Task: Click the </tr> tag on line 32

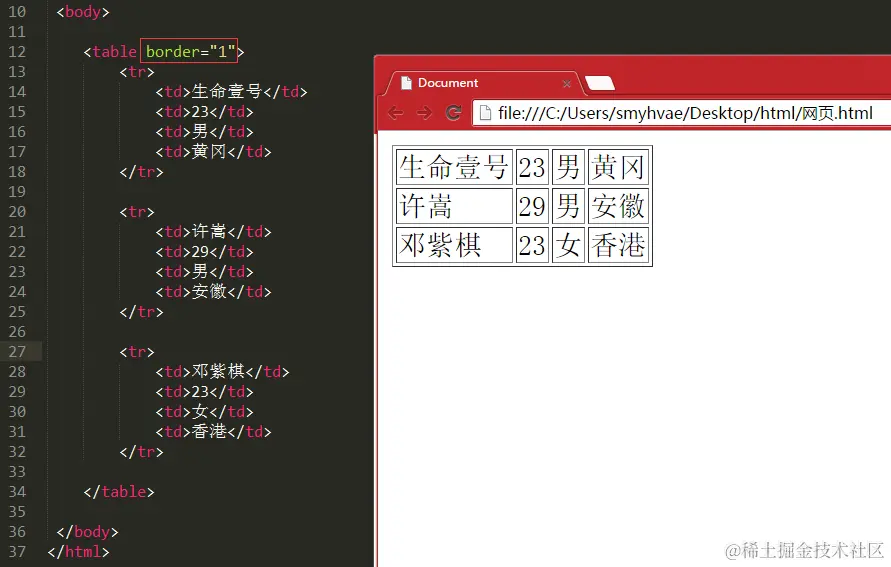Action: tap(141, 452)
